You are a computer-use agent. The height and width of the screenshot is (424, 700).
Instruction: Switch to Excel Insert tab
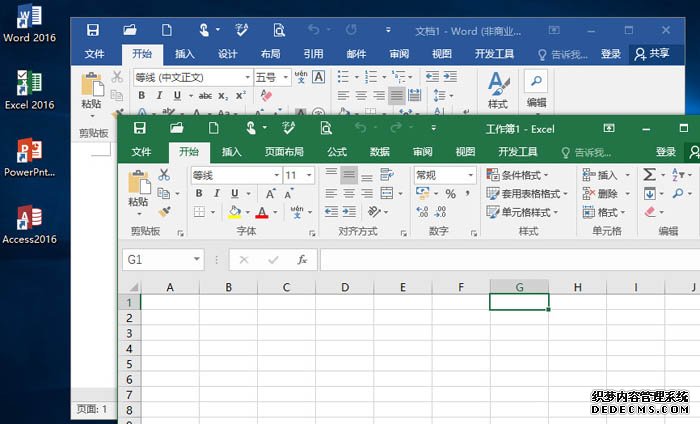(232, 152)
